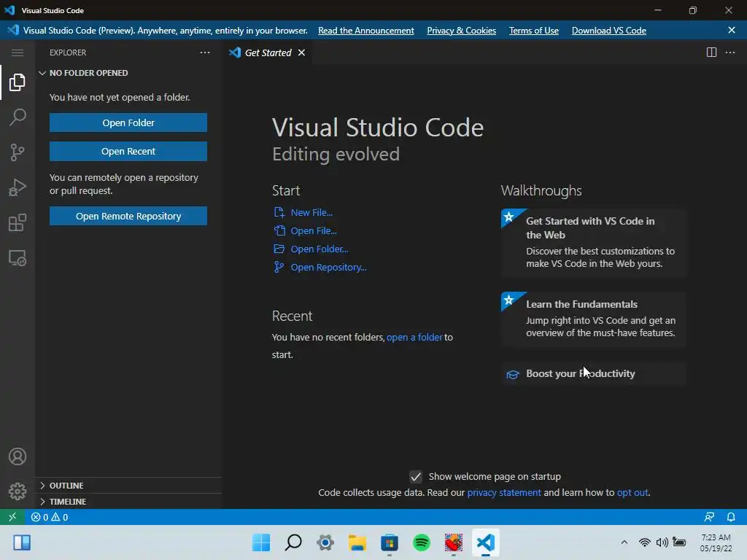Open Get Started with VS Code in the Web walkthrough
Image resolution: width=747 pixels, height=560 pixels.
(x=593, y=242)
